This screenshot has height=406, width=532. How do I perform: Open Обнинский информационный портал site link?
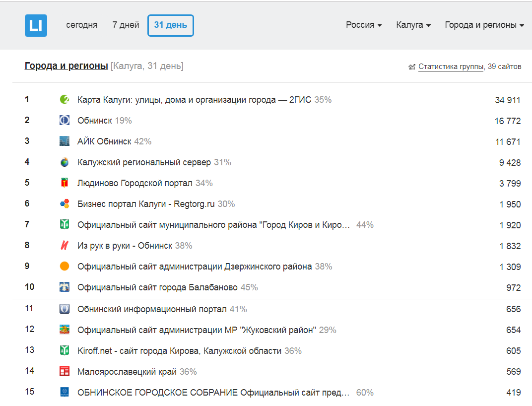(x=152, y=309)
